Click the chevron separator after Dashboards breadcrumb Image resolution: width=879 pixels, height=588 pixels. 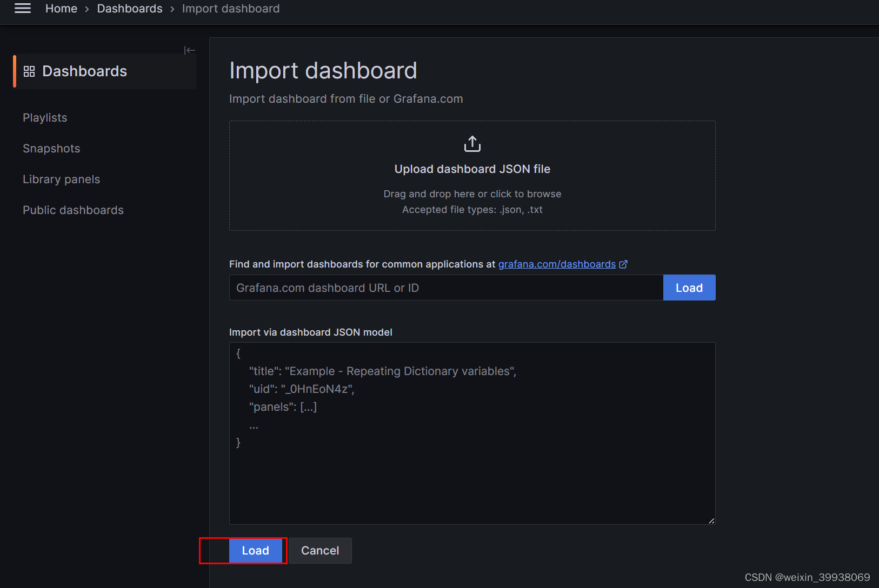tap(172, 9)
